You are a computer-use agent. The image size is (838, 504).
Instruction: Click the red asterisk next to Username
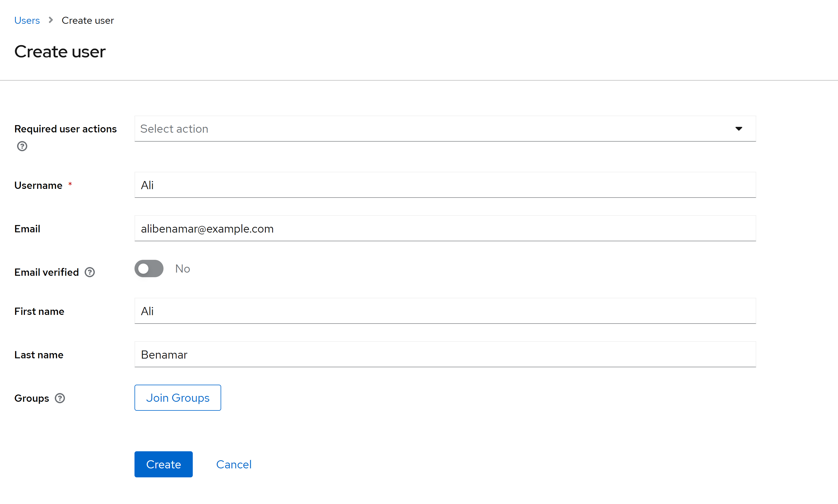click(70, 185)
